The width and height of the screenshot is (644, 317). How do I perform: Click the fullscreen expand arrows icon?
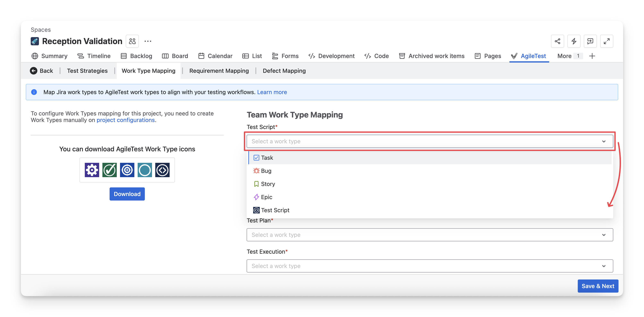(x=607, y=41)
